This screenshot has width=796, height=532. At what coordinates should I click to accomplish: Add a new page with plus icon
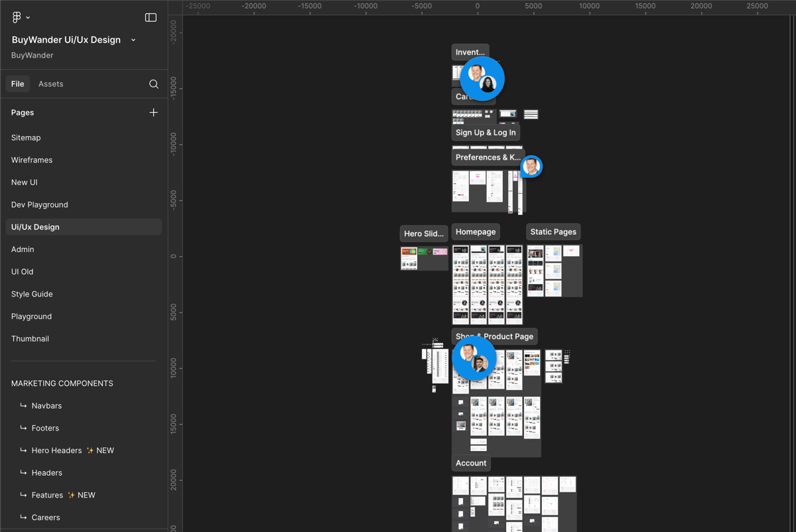tap(153, 113)
